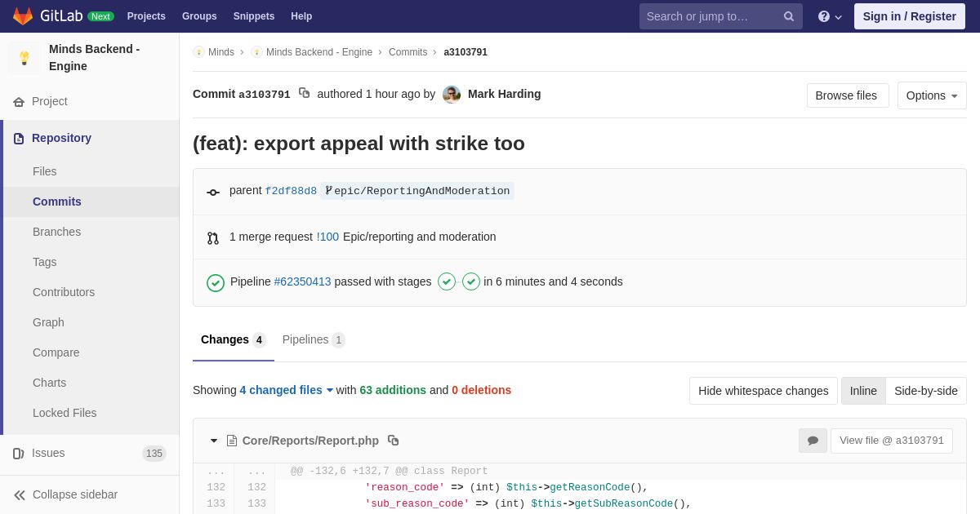Viewport: 980px width, 514px height.
Task: Switch diff view to Inline
Action: [x=863, y=391]
